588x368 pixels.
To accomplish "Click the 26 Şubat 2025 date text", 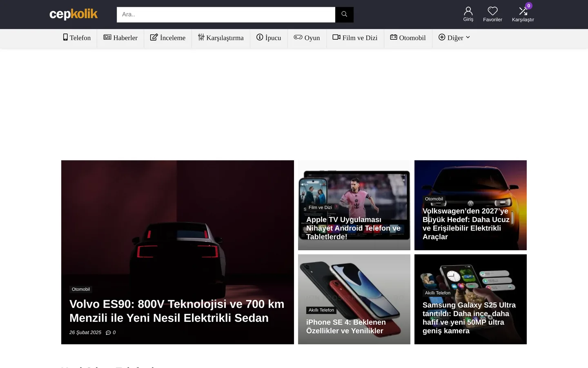I will click(85, 332).
